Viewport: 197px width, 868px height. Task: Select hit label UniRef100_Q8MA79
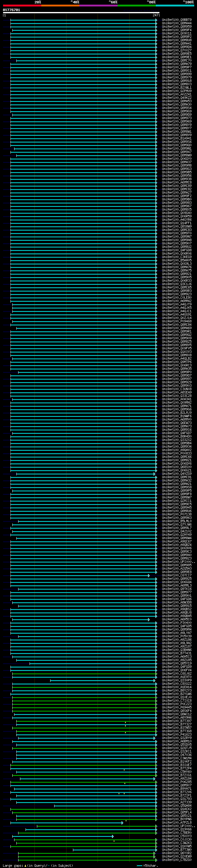tap(177, 64)
